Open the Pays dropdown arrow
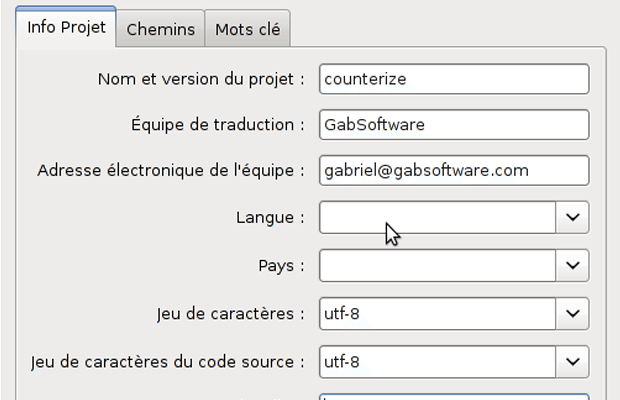Screen dimensions: 620x400 [573, 265]
